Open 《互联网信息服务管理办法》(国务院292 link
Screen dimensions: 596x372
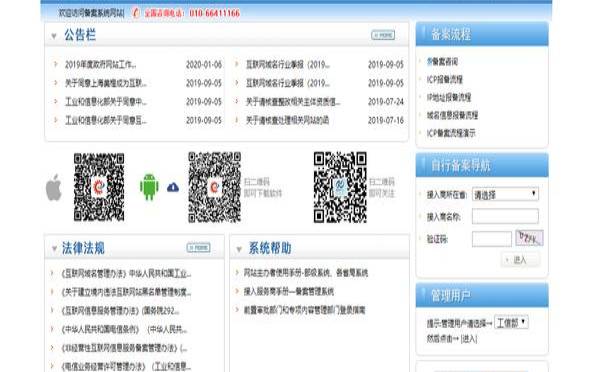pyautogui.click(x=120, y=311)
